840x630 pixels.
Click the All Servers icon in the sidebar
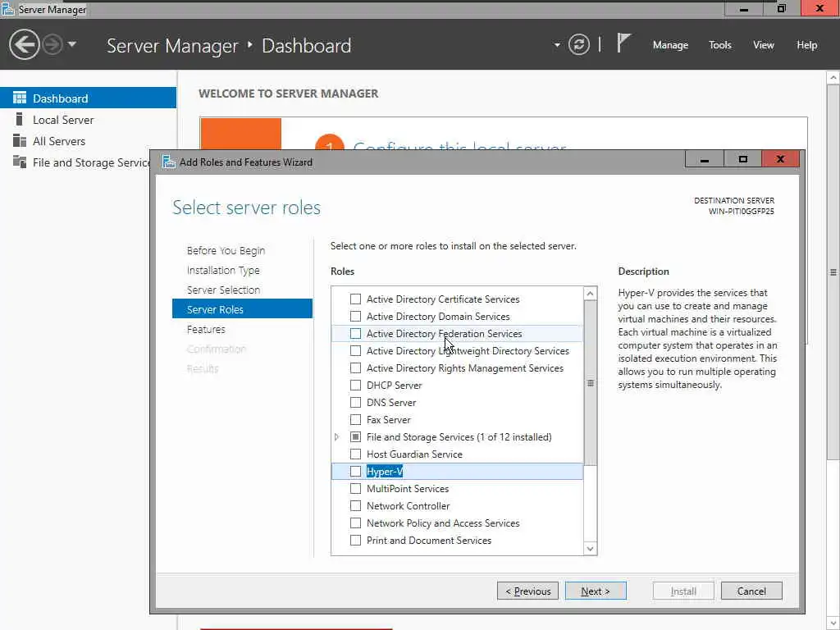[x=20, y=140]
